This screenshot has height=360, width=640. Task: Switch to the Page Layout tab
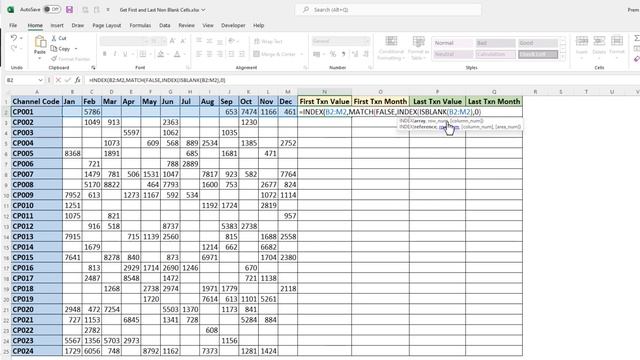pyautogui.click(x=107, y=25)
